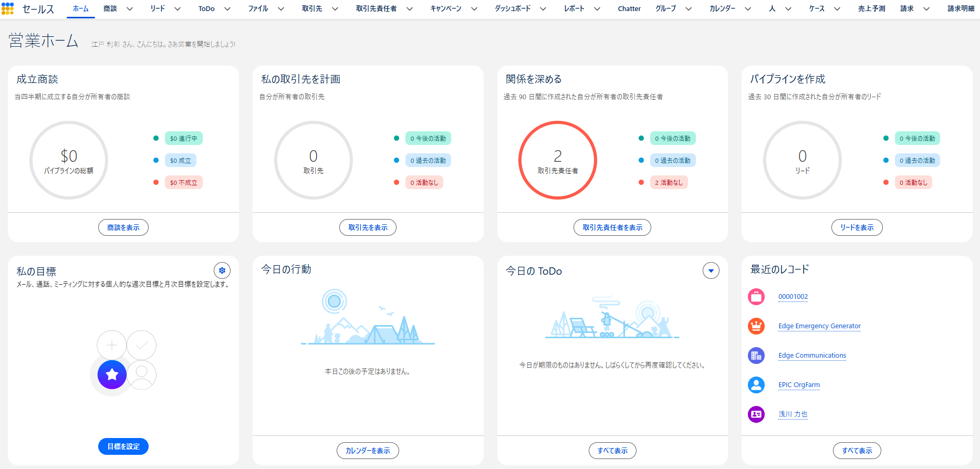Click the 2 取引先責任者 red ring
This screenshot has width=980, height=469.
[558, 160]
